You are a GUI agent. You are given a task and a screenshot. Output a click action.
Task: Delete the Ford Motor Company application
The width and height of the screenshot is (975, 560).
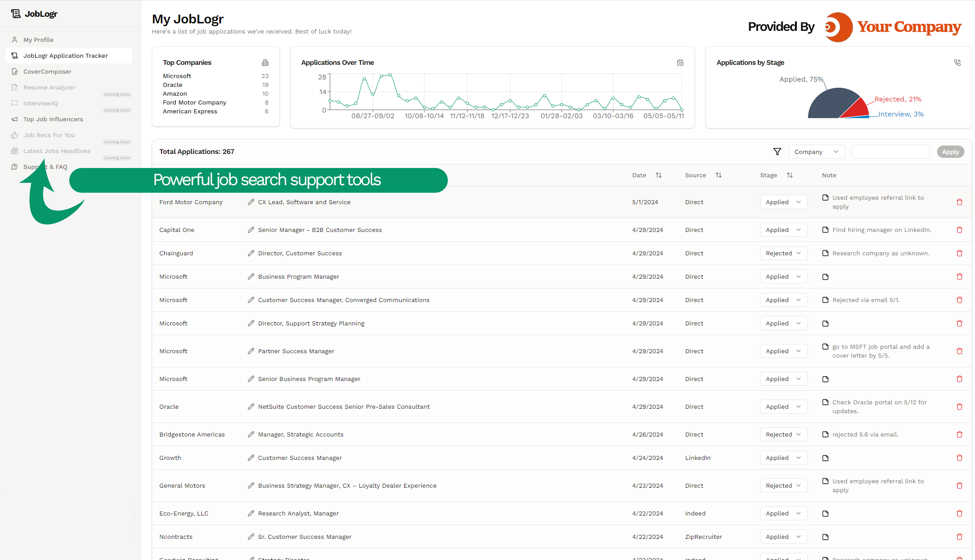click(960, 202)
